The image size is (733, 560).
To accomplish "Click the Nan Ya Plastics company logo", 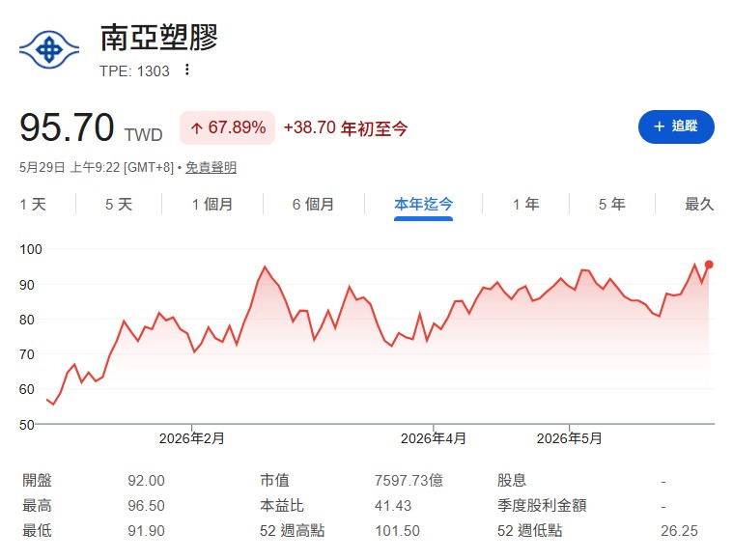I will pyautogui.click(x=49, y=49).
